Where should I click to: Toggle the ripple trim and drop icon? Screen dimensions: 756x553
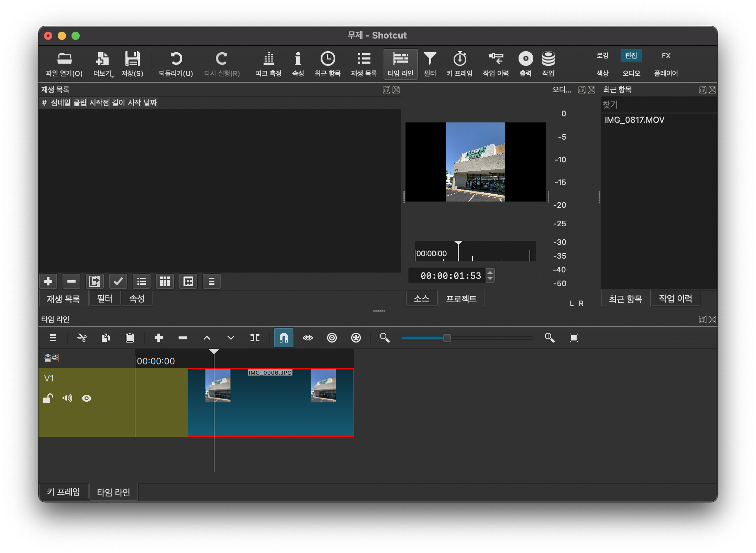(332, 338)
